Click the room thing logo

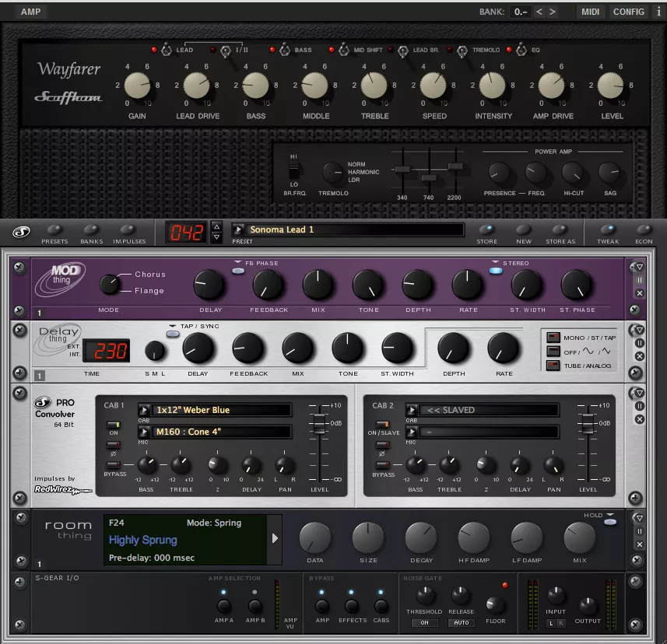pyautogui.click(x=68, y=530)
